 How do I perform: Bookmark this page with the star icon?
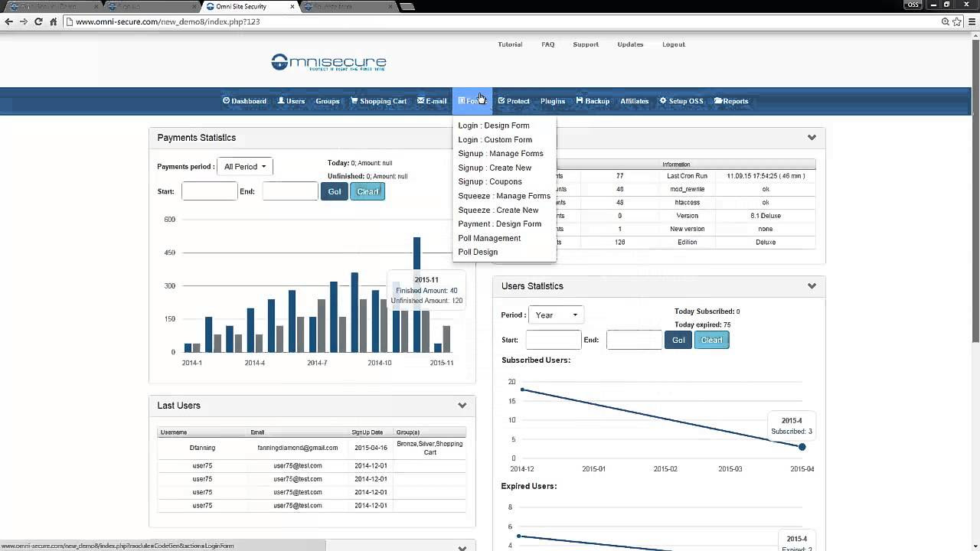click(x=956, y=21)
